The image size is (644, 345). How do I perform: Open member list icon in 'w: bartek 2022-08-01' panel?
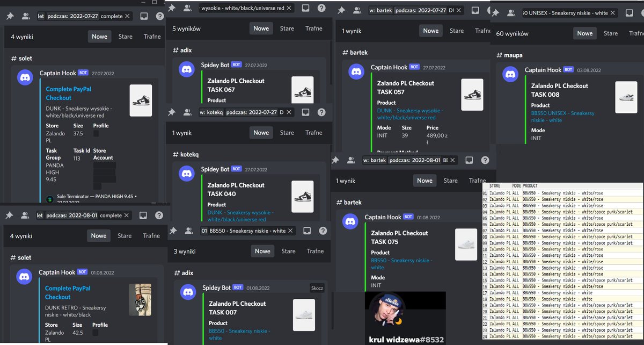click(x=351, y=160)
